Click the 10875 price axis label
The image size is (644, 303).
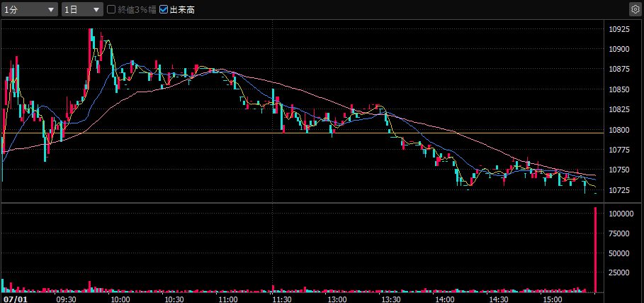(x=619, y=70)
